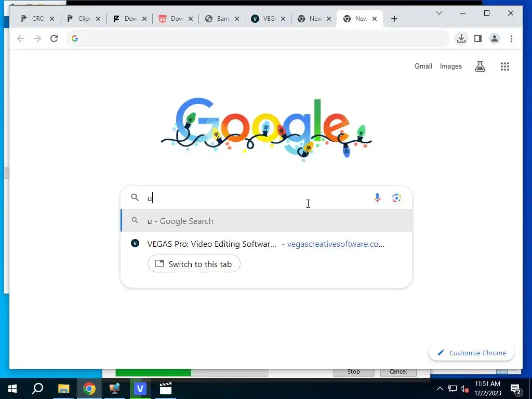Viewport: 532px width, 399px height.
Task: Click Chrome icon in taskbar
Action: click(x=89, y=389)
